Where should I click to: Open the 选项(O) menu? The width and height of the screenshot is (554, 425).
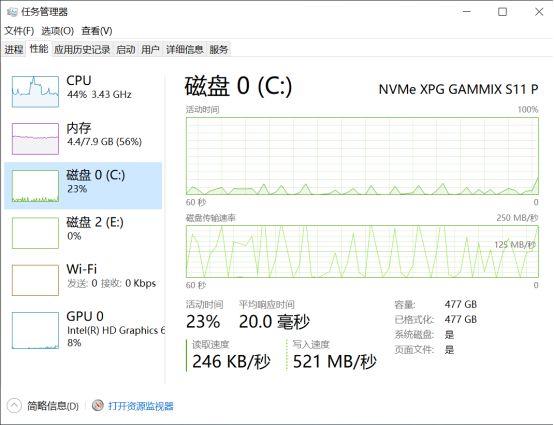coord(58,31)
